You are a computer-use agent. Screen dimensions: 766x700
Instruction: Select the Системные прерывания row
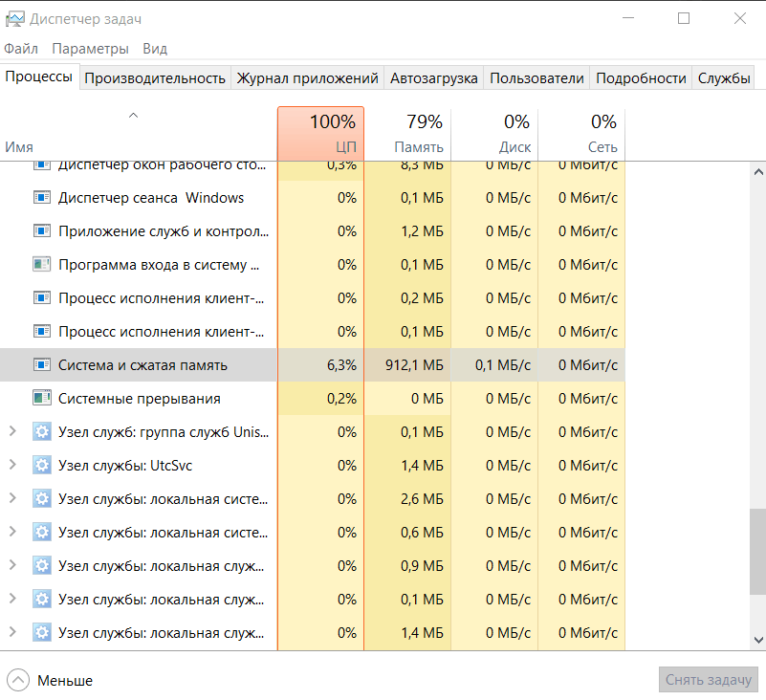pos(313,399)
